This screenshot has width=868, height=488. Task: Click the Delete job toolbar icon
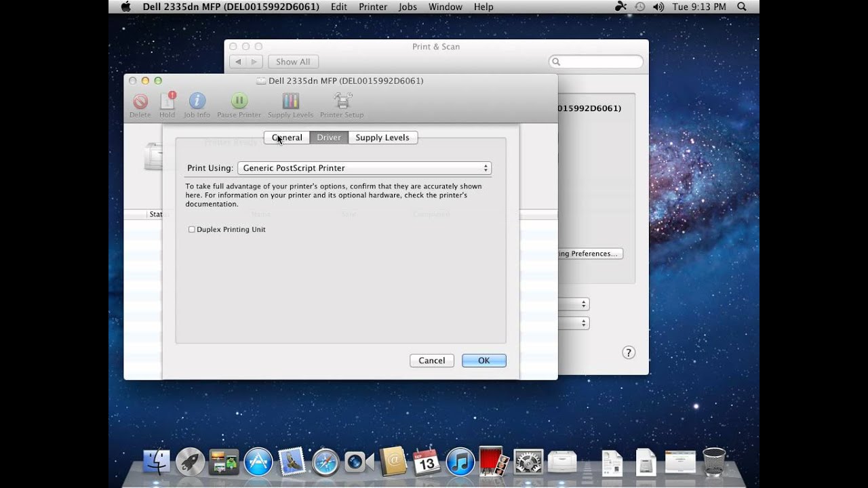pos(140,102)
